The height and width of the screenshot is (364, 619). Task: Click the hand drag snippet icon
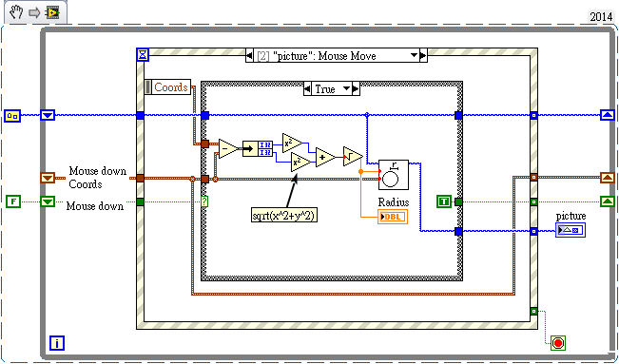16,12
